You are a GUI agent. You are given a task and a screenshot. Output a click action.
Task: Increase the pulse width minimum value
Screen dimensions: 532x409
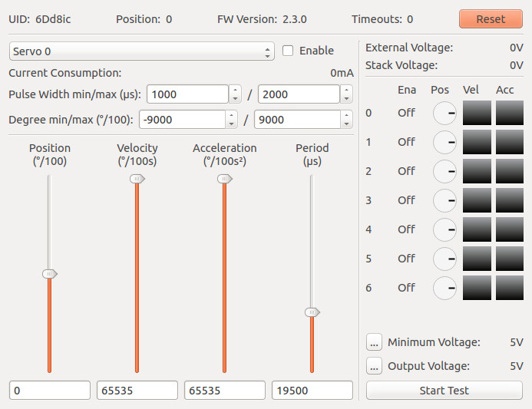(235, 90)
